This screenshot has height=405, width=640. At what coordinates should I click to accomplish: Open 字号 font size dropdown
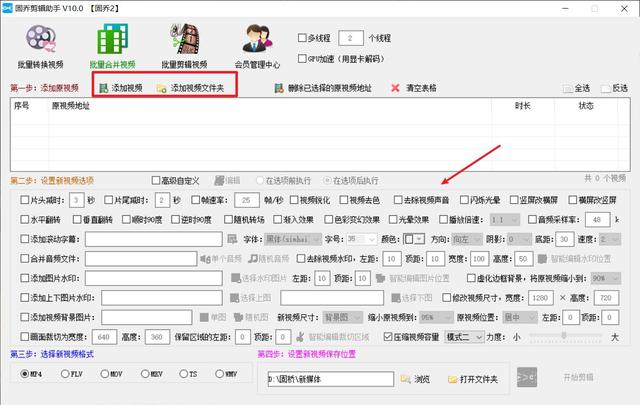(x=361, y=239)
